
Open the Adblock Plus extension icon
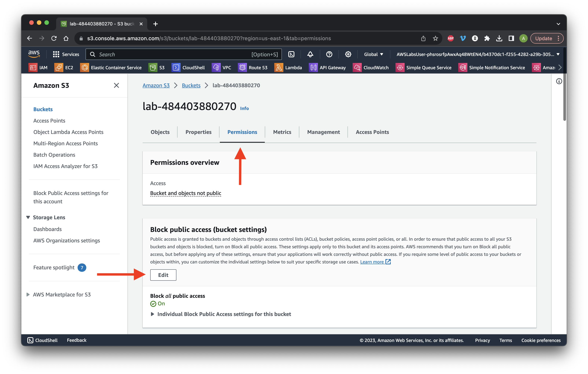[450, 38]
